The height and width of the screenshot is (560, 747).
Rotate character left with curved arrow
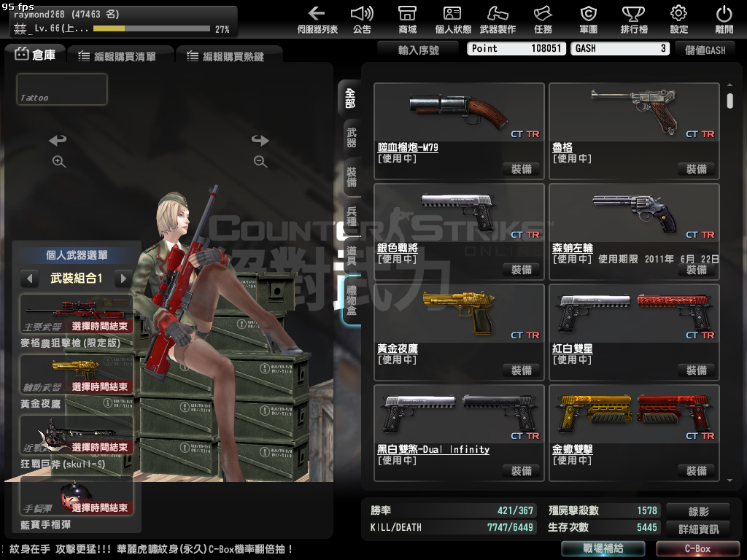click(58, 140)
